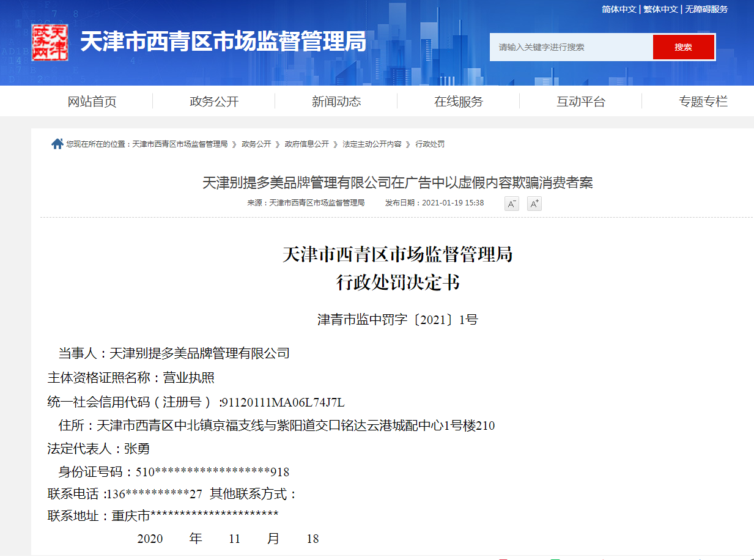The image size is (754, 560).
Task: Select 在线服务 in the navigation bar
Action: 459,101
